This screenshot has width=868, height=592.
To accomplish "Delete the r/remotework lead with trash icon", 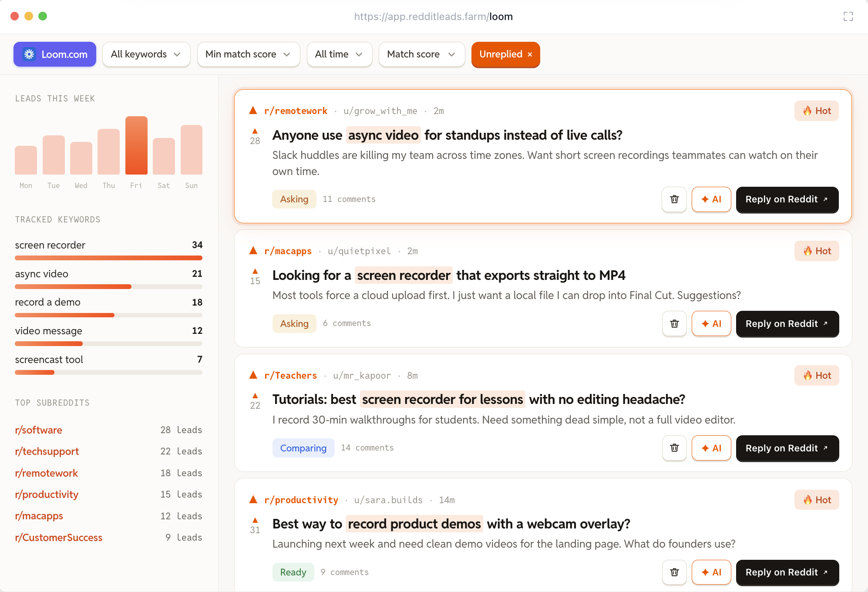I will pos(674,199).
